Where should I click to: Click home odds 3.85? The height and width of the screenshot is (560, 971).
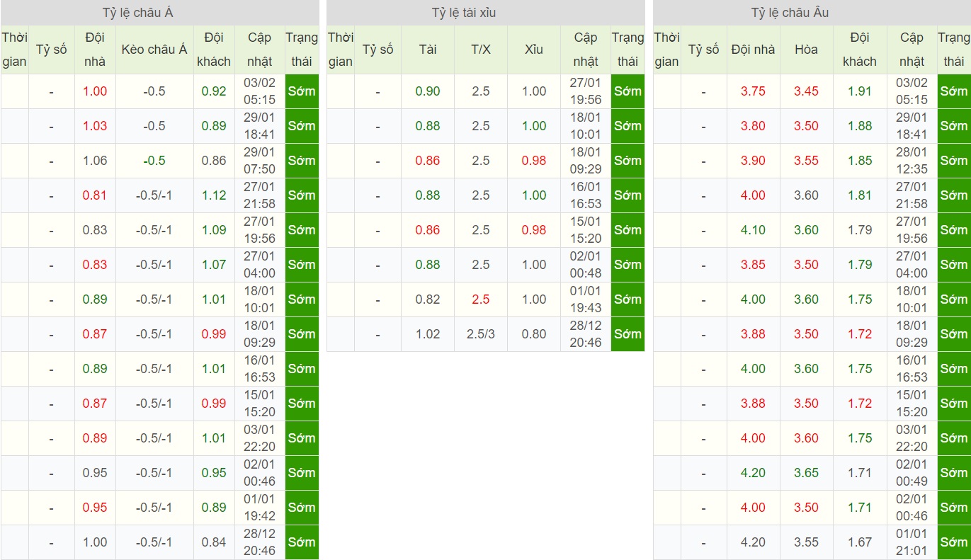753,265
